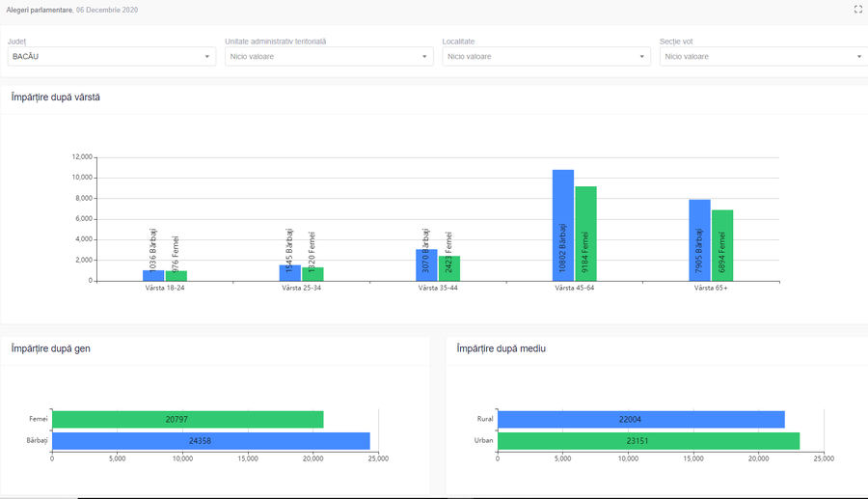
Task: Select the 6894 Femei bar for Vârsta 65+
Action: pyautogui.click(x=722, y=245)
